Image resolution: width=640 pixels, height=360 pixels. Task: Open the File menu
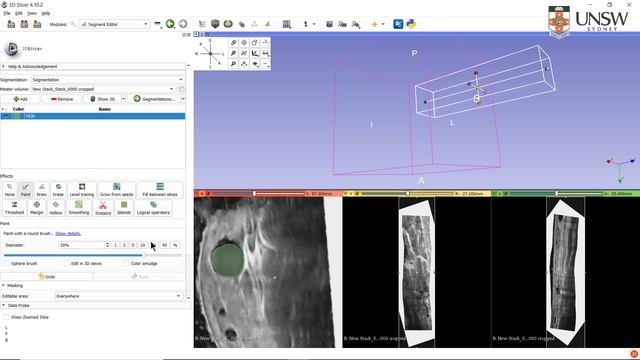7,13
